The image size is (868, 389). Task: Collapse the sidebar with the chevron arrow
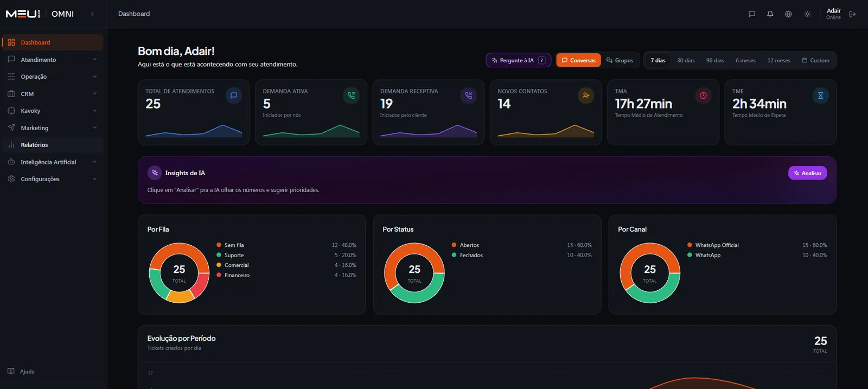[92, 14]
